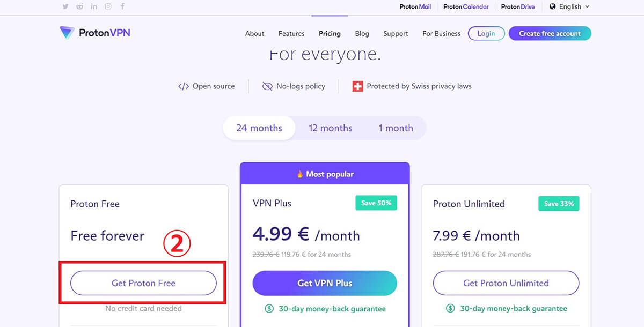Image resolution: width=644 pixels, height=327 pixels.
Task: Select the 24 months billing option
Action: tap(259, 128)
